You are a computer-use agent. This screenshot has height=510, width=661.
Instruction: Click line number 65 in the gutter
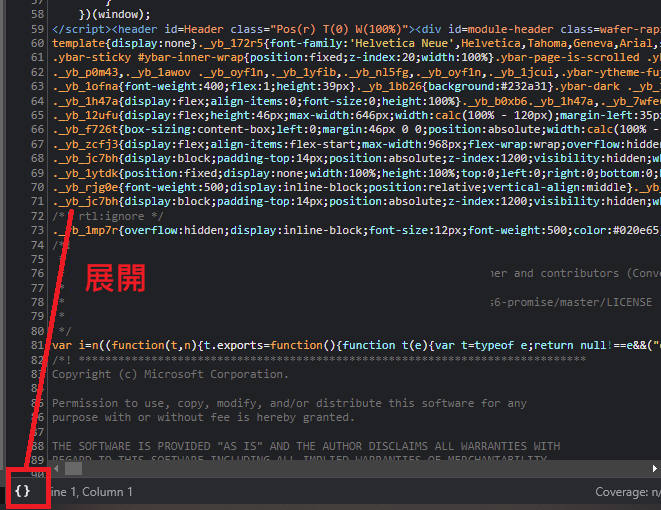38,115
